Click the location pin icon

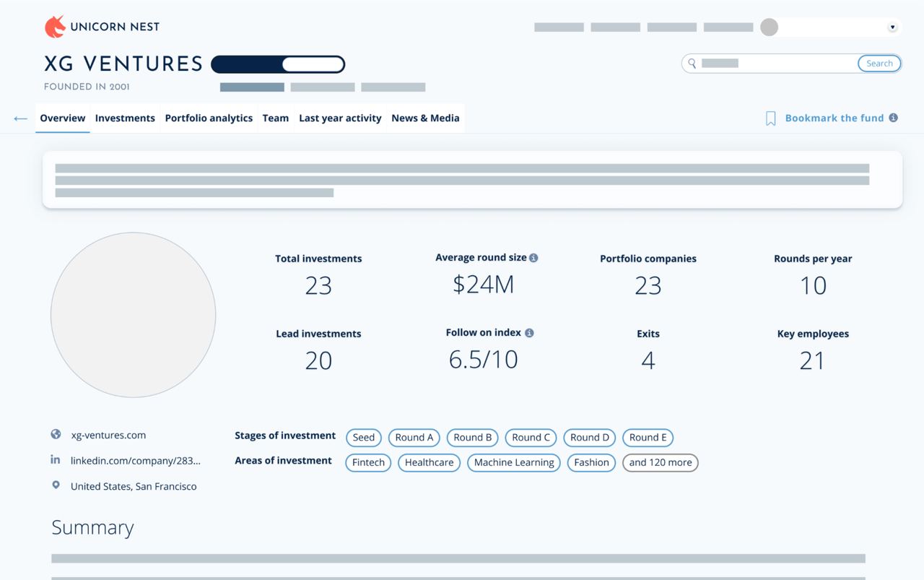coord(56,485)
